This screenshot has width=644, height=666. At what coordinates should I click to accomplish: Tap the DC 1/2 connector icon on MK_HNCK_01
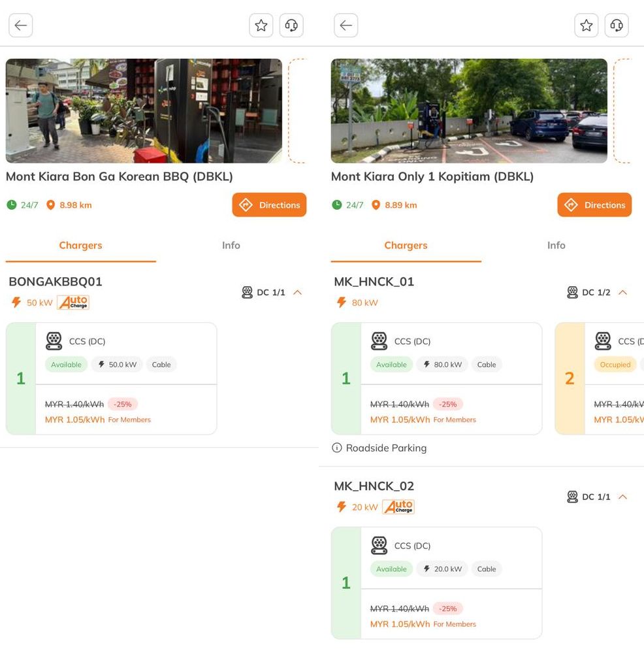pyautogui.click(x=572, y=292)
